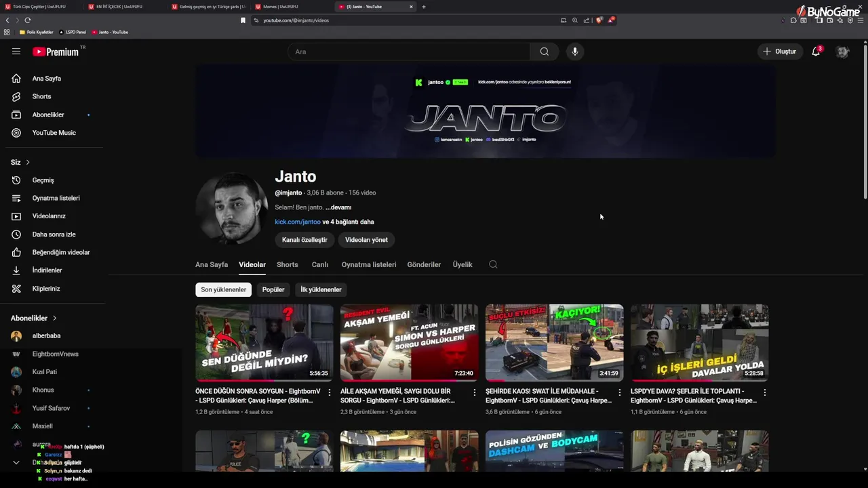This screenshot has width=868, height=488.
Task: Open Shorts from the left sidebar
Action: [41, 96]
